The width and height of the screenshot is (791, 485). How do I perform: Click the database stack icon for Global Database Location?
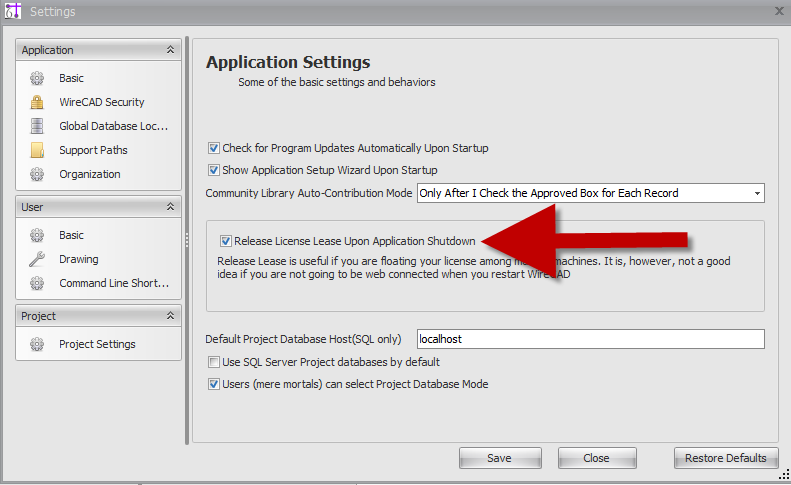(37, 126)
